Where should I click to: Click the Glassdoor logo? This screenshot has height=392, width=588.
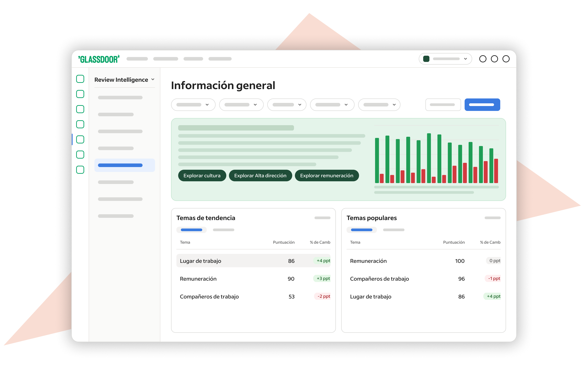click(99, 59)
